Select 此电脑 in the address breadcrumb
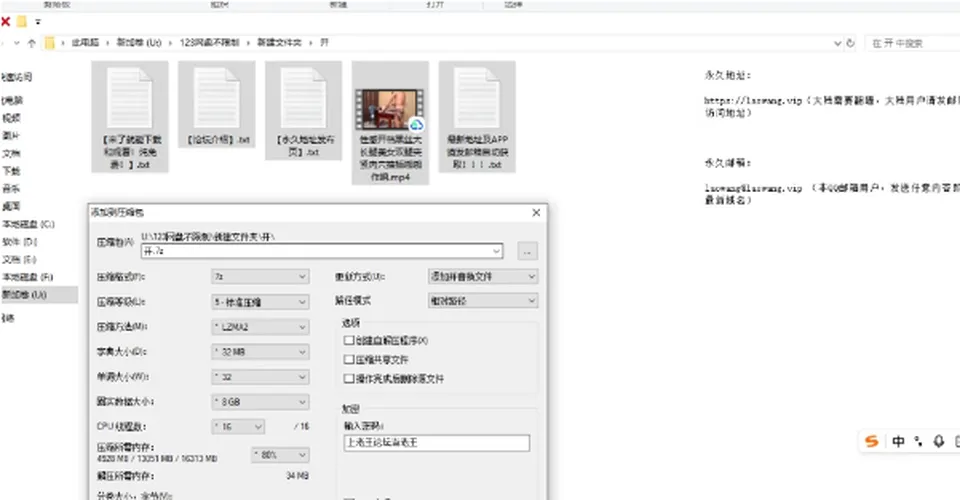Image resolution: width=960 pixels, height=500 pixels. 85,43
